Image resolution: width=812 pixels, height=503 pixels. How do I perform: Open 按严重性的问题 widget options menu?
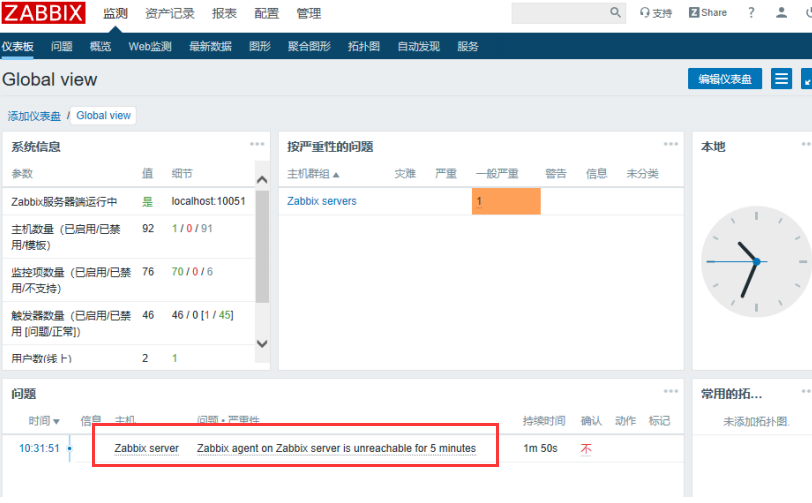671,144
